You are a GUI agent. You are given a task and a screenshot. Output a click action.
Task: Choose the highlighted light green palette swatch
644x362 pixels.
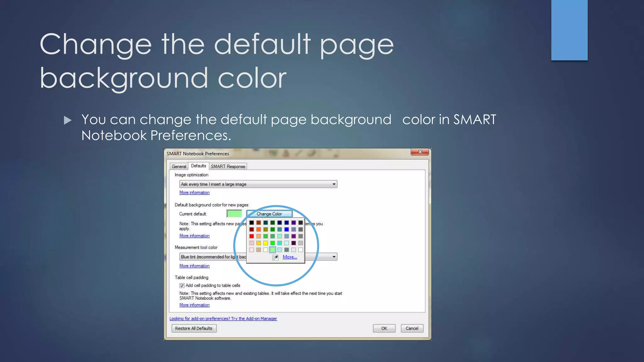point(273,250)
